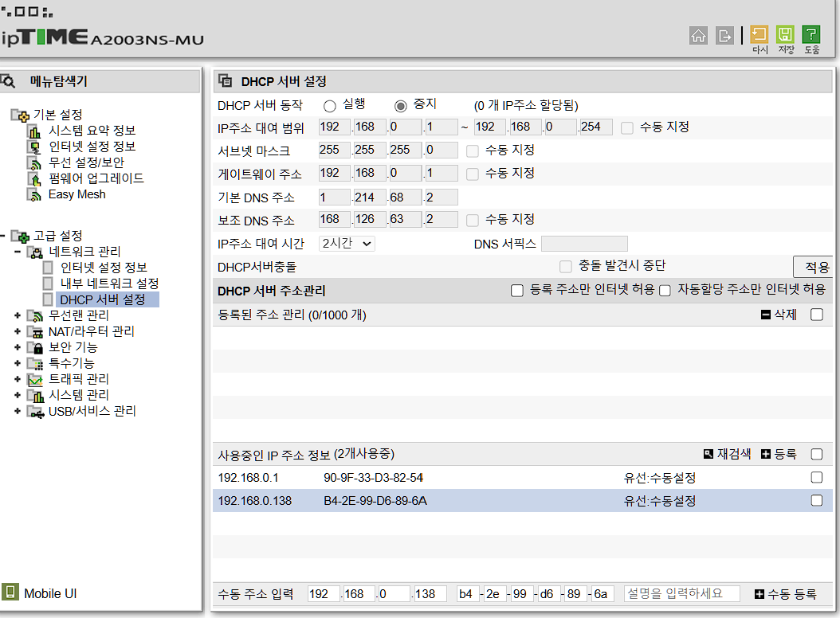Click the Mobile UI phone icon

click(x=10, y=593)
